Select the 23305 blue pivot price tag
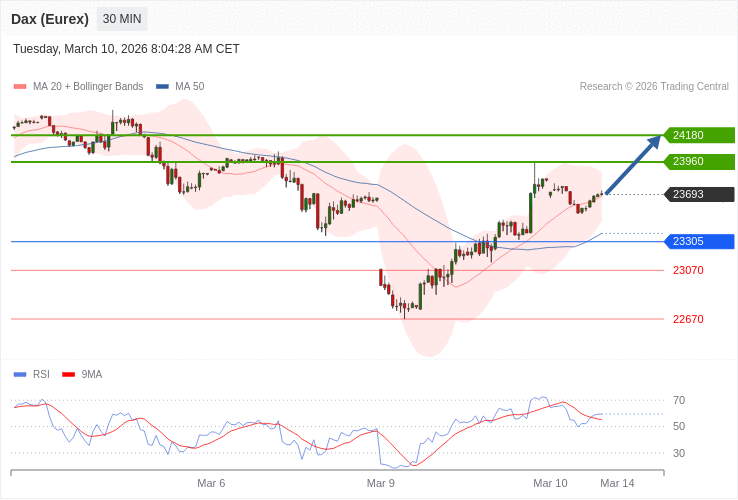This screenshot has width=738, height=500. 699,242
